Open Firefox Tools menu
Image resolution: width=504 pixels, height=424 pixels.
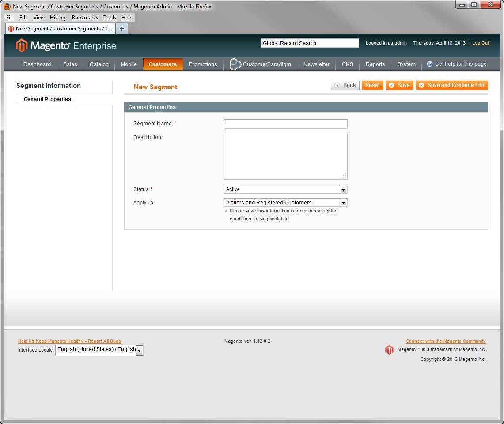(x=110, y=18)
